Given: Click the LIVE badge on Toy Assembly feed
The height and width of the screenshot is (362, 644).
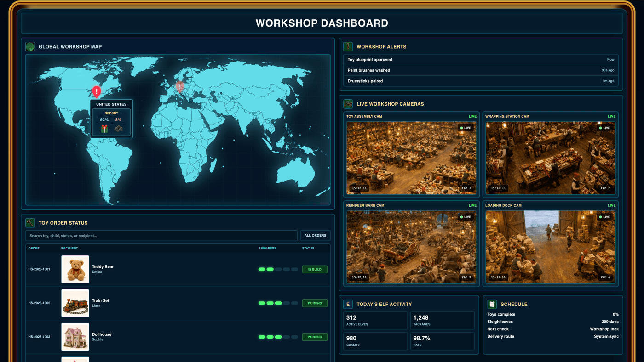Looking at the screenshot, I should 466,128.
